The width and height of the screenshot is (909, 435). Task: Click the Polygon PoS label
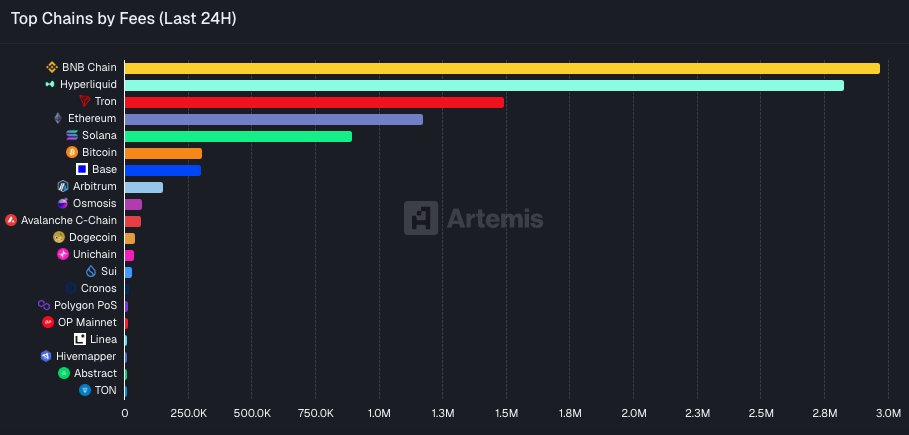85,305
